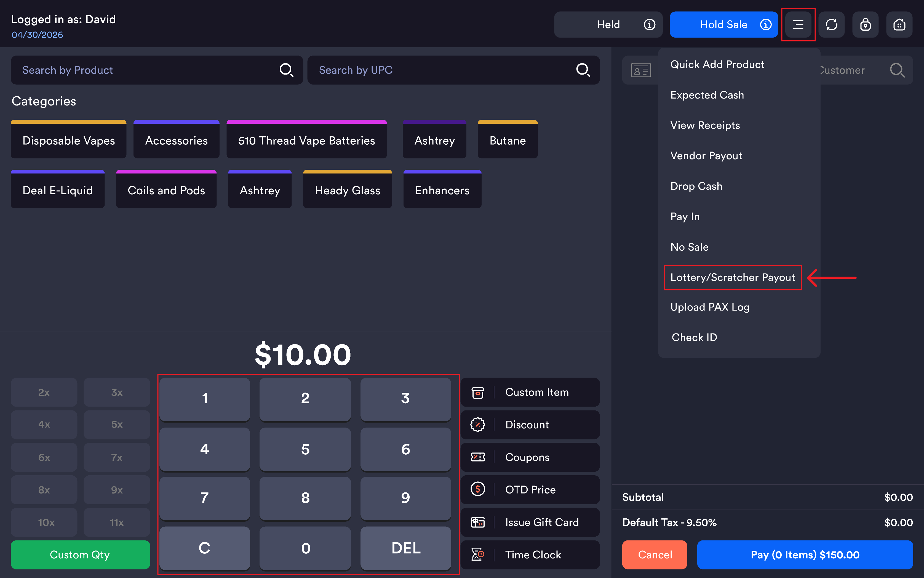The height and width of the screenshot is (578, 924).
Task: Click the refresh sync icon
Action: (x=832, y=25)
